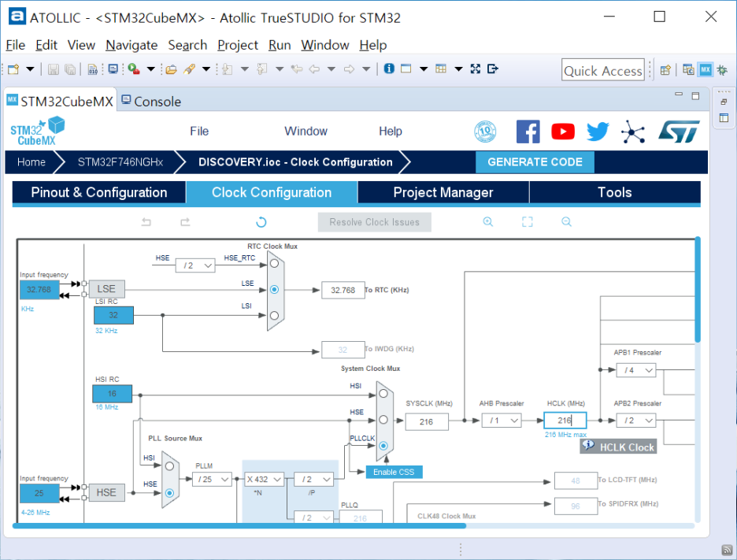Select HSI in PLL Source Mux
This screenshot has width=737, height=560.
coord(169,466)
